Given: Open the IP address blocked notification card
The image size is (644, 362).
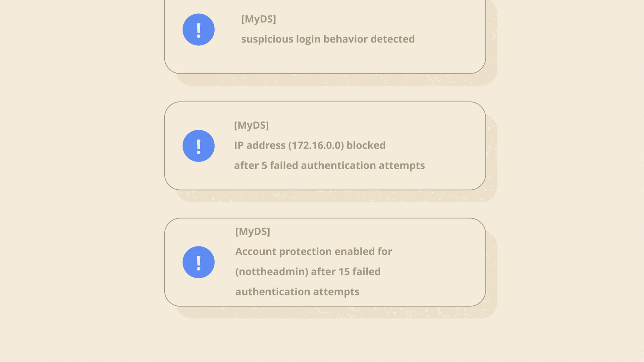Looking at the screenshot, I should click(x=325, y=146).
